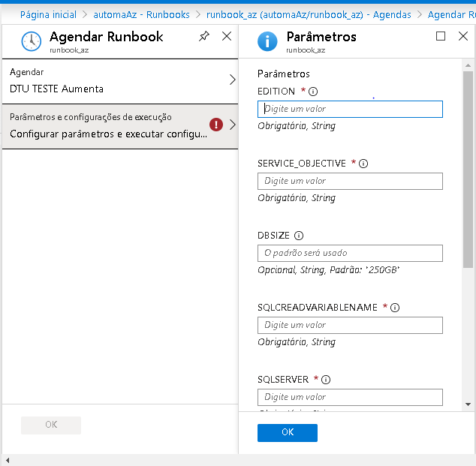Click the EDITION info icon
476x466 pixels.
pos(312,92)
